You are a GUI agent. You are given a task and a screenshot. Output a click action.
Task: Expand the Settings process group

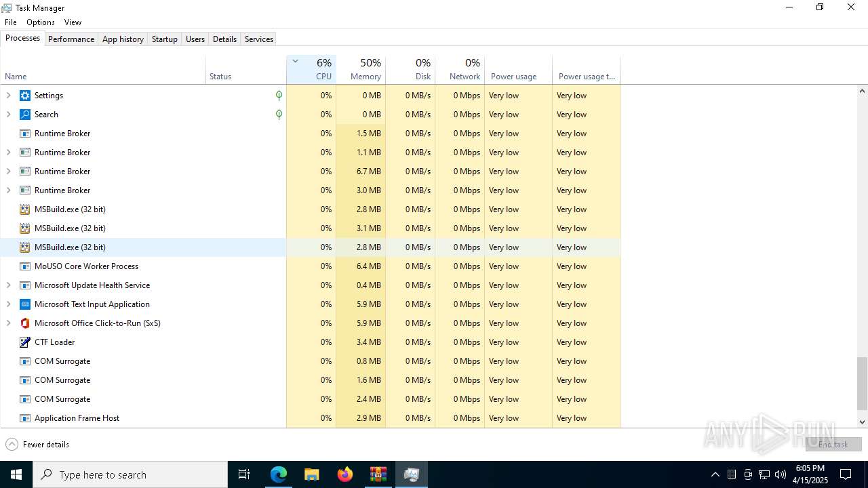pyautogui.click(x=9, y=96)
